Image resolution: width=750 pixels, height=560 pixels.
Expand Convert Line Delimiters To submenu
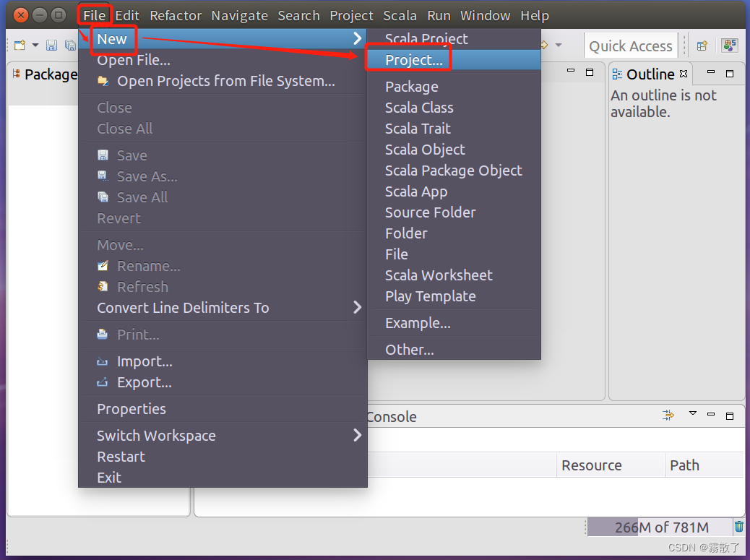[357, 307]
